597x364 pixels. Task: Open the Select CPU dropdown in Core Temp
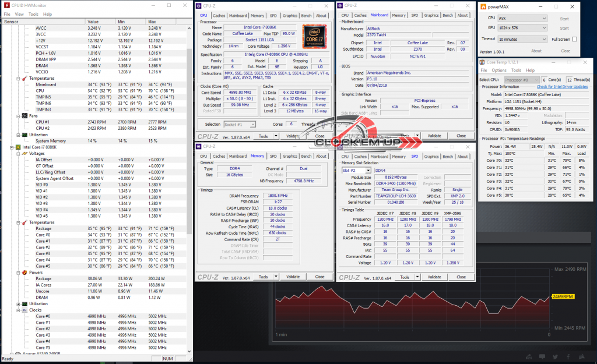tap(522, 80)
